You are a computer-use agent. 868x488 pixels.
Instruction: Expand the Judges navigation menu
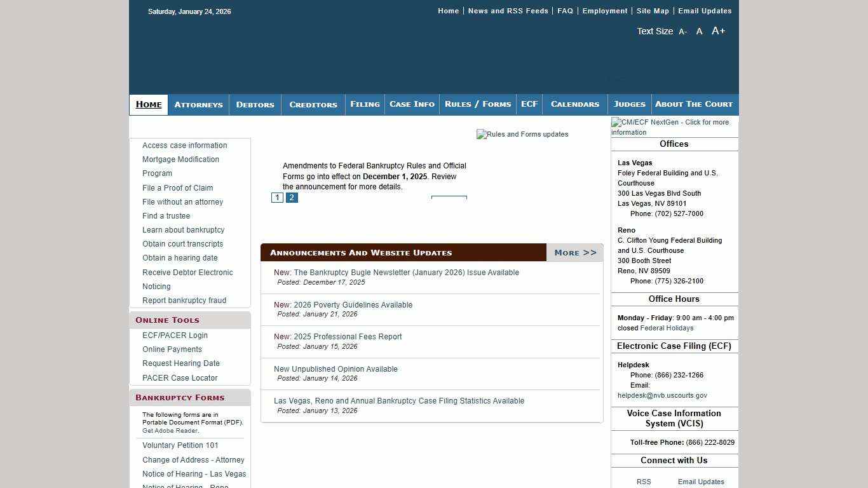click(x=629, y=104)
